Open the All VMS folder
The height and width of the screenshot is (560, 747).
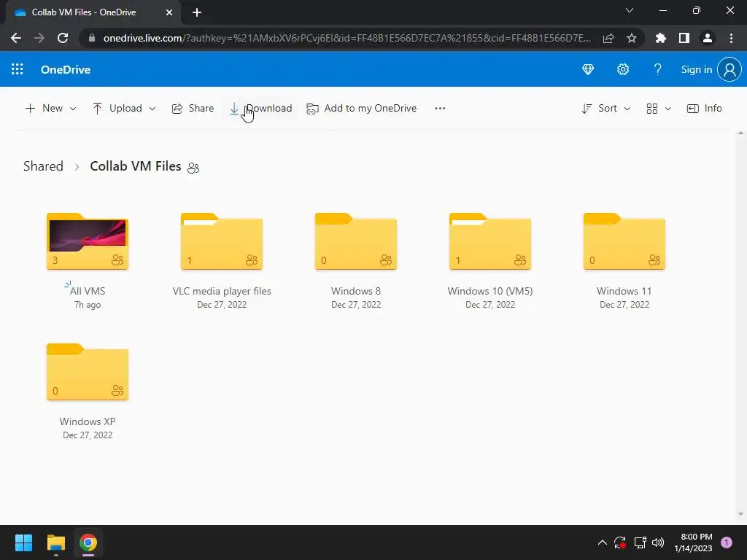(x=88, y=241)
